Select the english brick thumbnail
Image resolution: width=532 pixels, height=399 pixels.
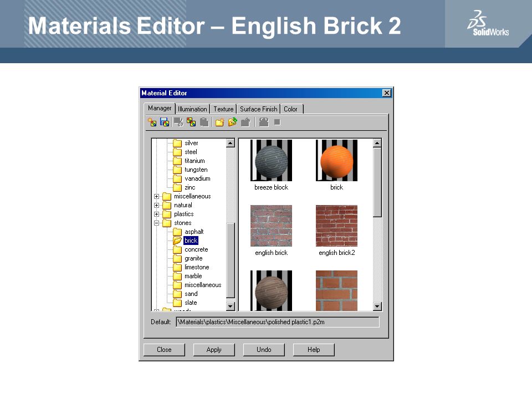(x=271, y=226)
